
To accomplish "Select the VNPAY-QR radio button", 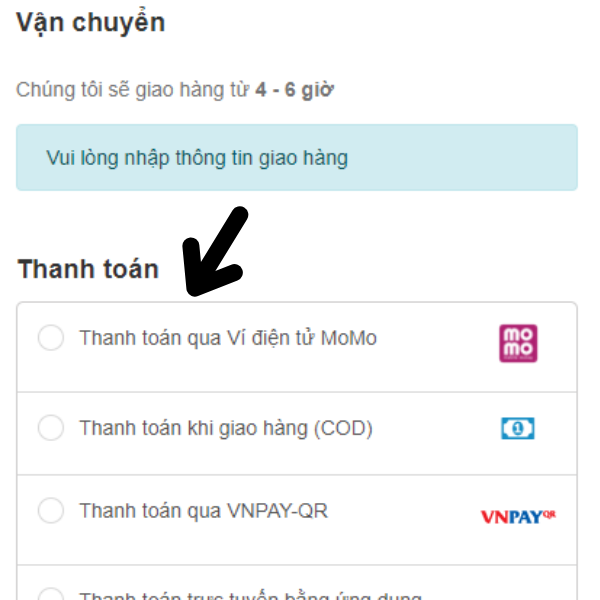I will pyautogui.click(x=50, y=511).
